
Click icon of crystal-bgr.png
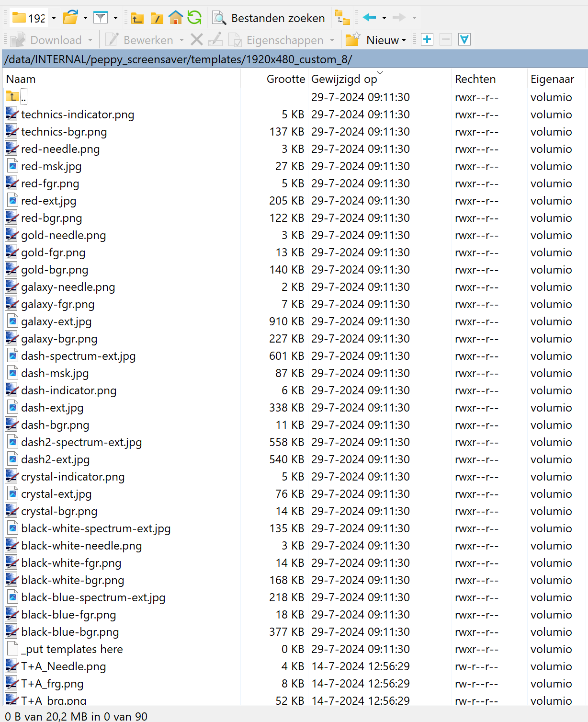coord(12,511)
